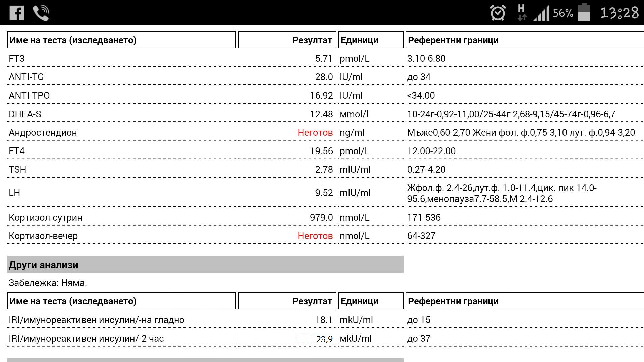The width and height of the screenshot is (644, 362).
Task: Select ANTI-TG result 28.0
Action: click(x=324, y=77)
